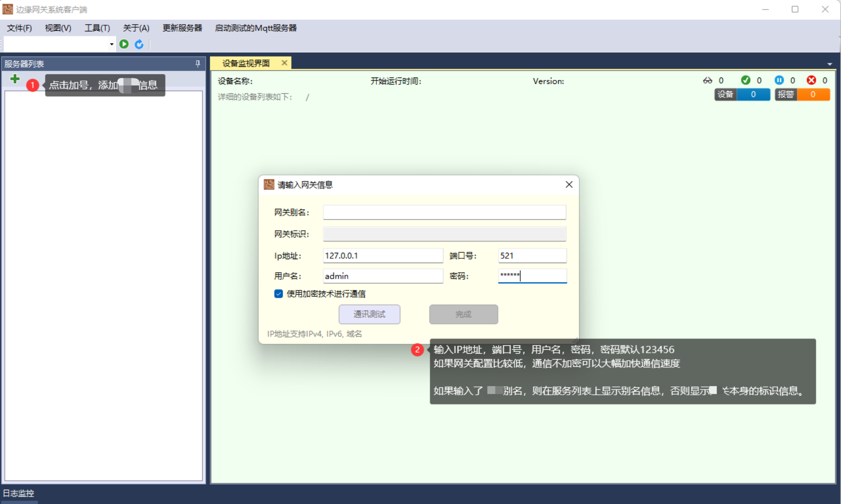The height and width of the screenshot is (504, 841).
Task: Pin the 服务器列表 panel
Action: 197,63
